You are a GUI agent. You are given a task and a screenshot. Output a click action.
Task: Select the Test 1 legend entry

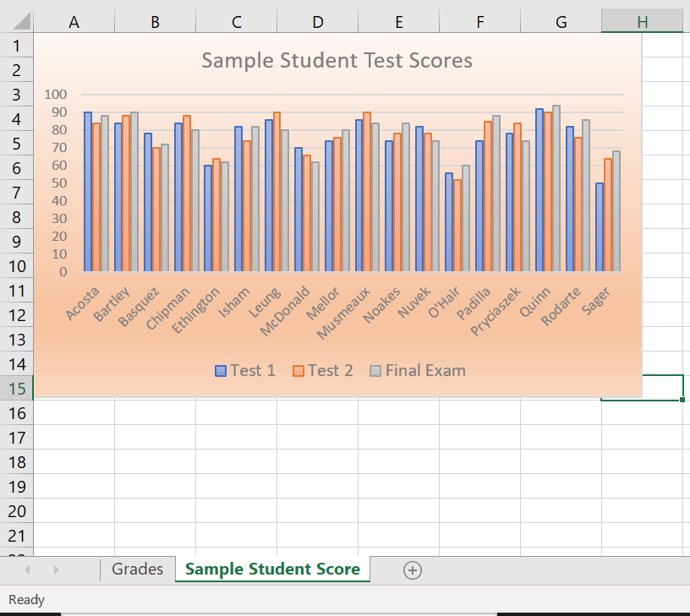(245, 371)
